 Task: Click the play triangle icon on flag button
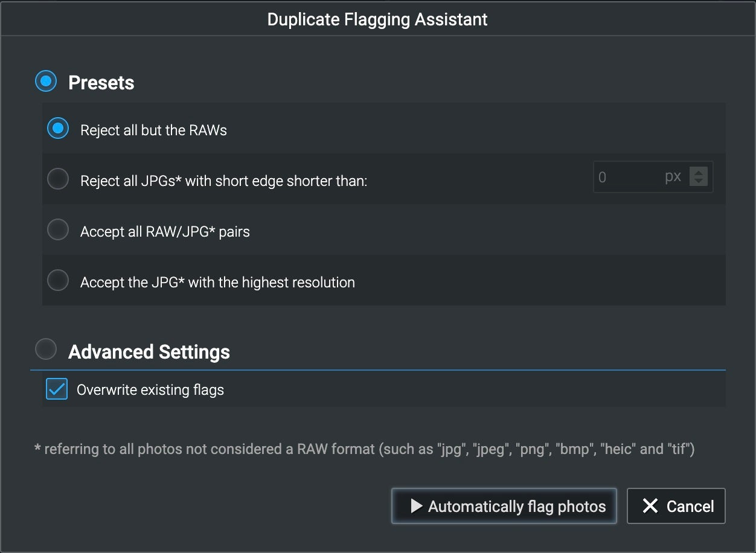point(416,506)
